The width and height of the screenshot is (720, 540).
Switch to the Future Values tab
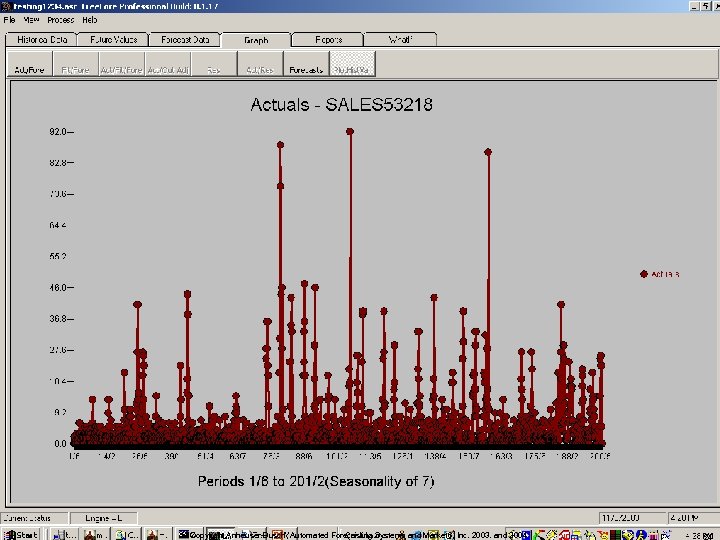tap(113, 39)
